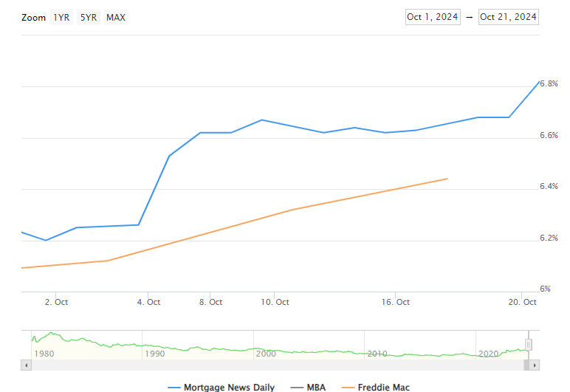Edit the start date Oct 1, 2024
This screenshot has width=570, height=392.
click(432, 17)
